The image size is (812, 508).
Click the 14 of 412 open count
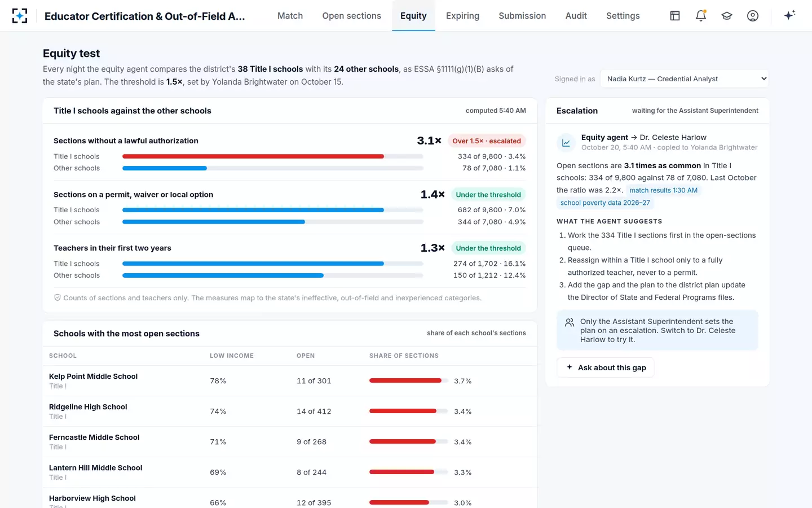(314, 411)
